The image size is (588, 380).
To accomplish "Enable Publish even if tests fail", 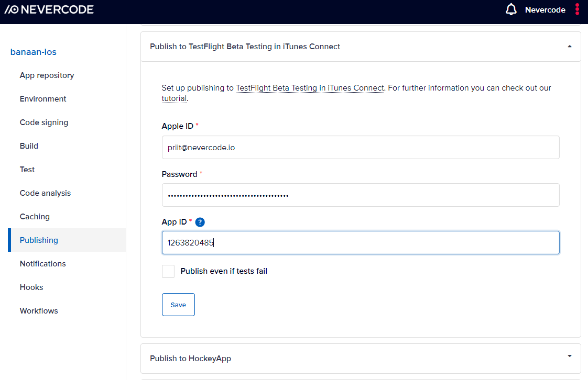I will (x=168, y=271).
